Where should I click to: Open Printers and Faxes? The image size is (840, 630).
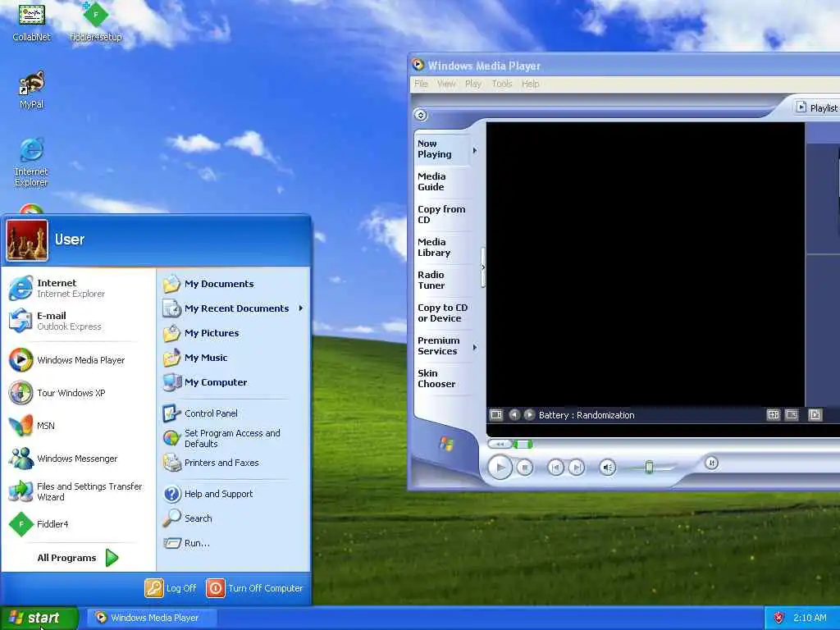point(233,463)
